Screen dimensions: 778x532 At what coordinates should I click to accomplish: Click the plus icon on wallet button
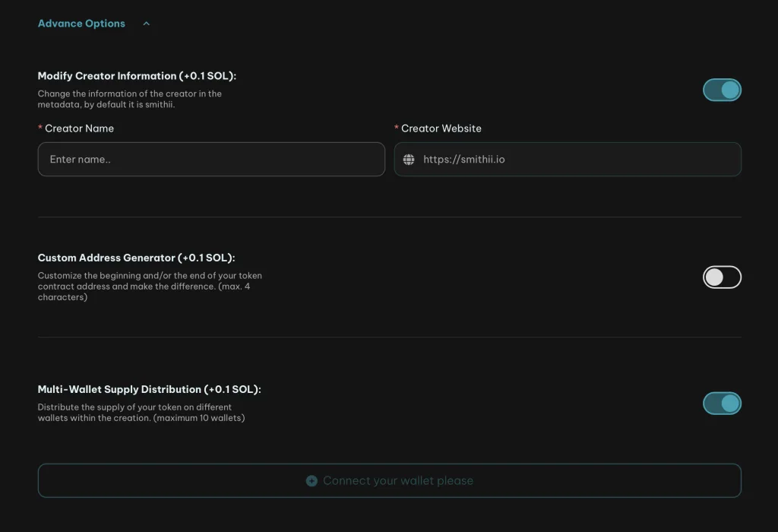312,481
